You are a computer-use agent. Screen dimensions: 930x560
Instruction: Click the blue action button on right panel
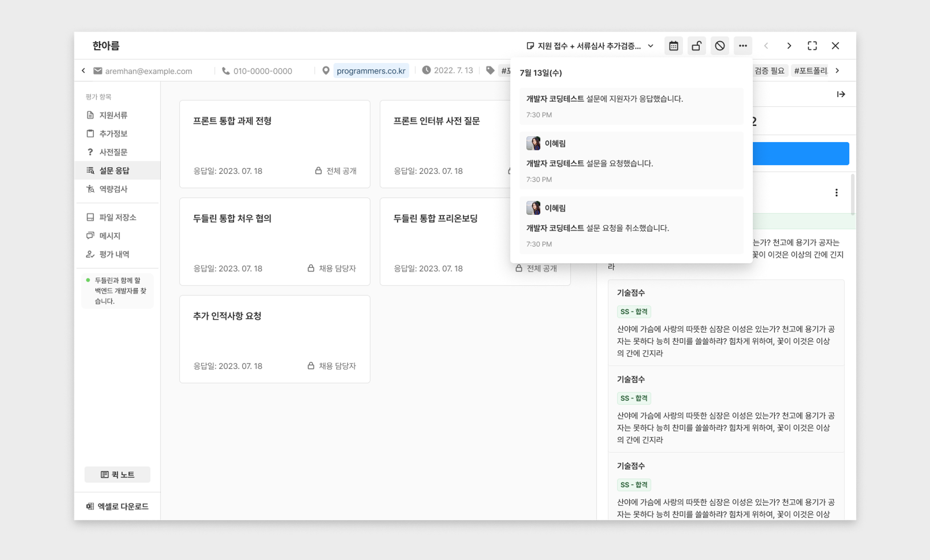coord(800,153)
